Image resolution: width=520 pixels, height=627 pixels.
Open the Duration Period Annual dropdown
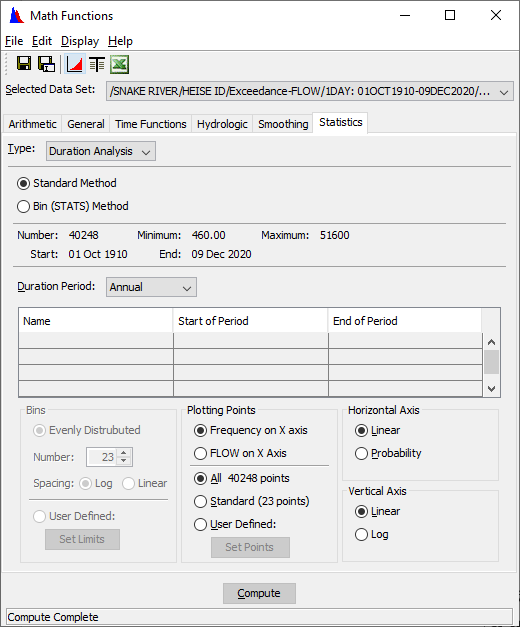pos(151,288)
